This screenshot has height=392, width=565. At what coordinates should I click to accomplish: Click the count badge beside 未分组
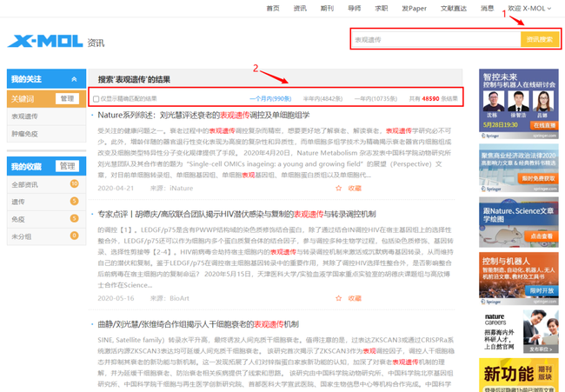pos(74,236)
